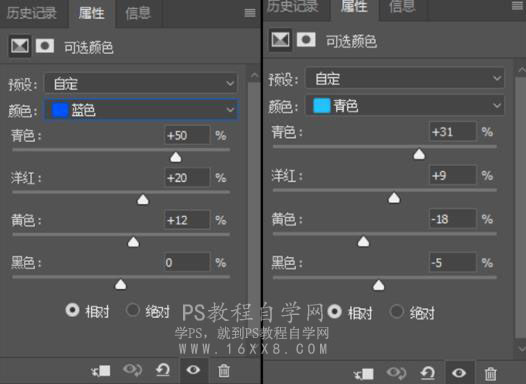Toggle layer visibility eye in right panel
Image resolution: width=526 pixels, height=384 pixels.
[459, 373]
